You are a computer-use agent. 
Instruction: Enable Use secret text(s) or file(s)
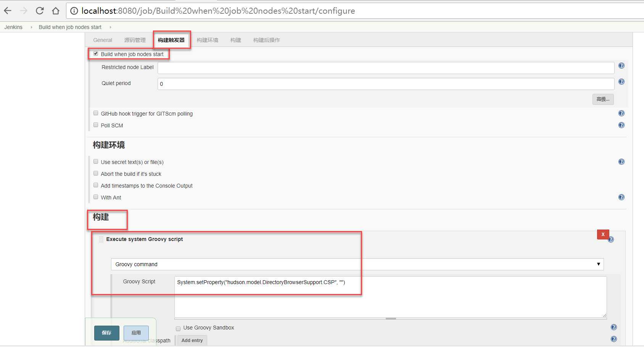click(x=96, y=162)
